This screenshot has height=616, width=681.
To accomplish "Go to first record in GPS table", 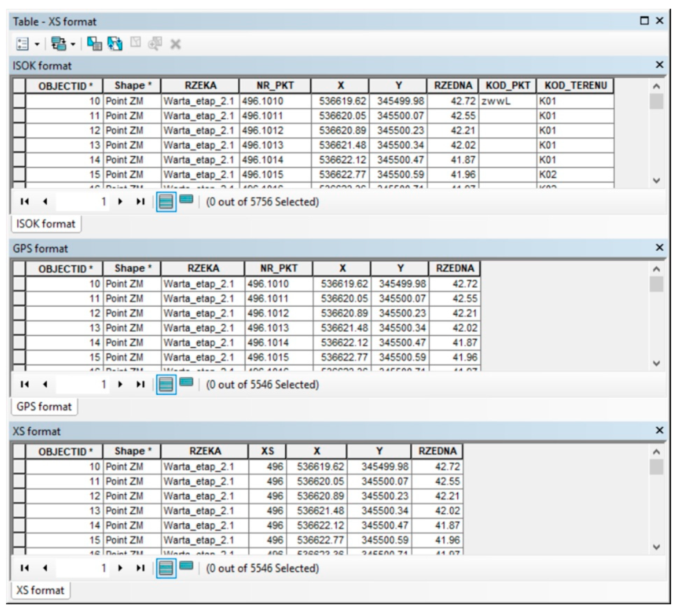I will click(25, 385).
